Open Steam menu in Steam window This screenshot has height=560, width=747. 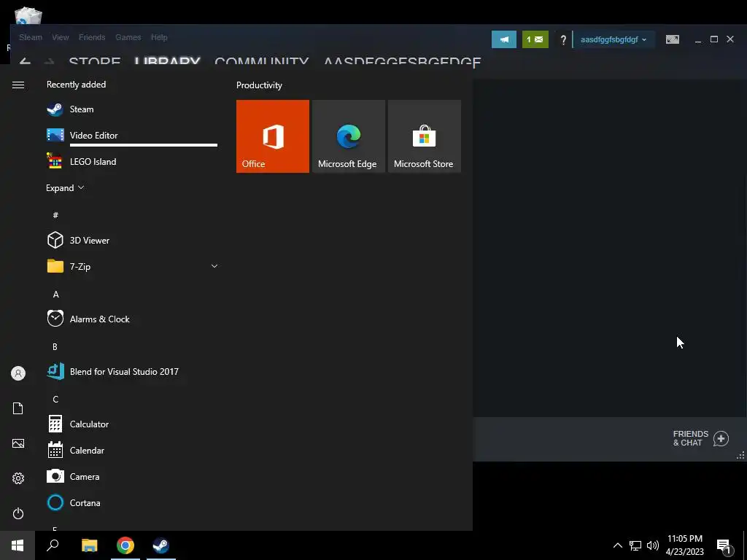(x=31, y=37)
